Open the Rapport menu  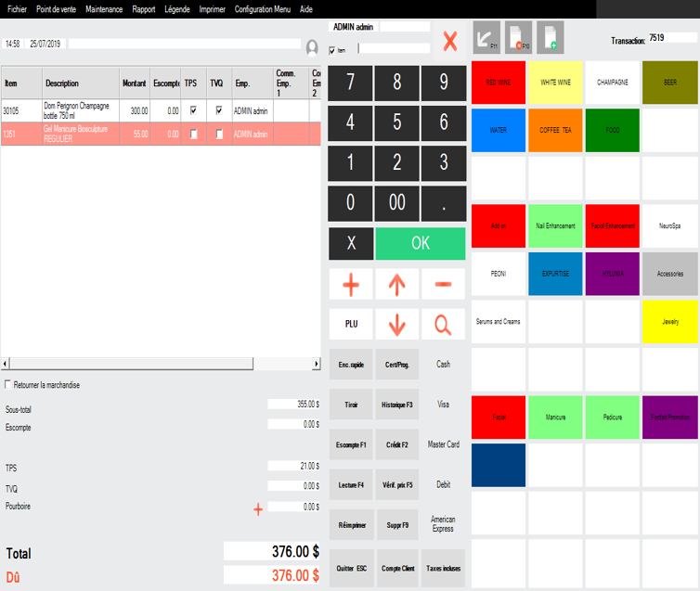[x=143, y=9]
